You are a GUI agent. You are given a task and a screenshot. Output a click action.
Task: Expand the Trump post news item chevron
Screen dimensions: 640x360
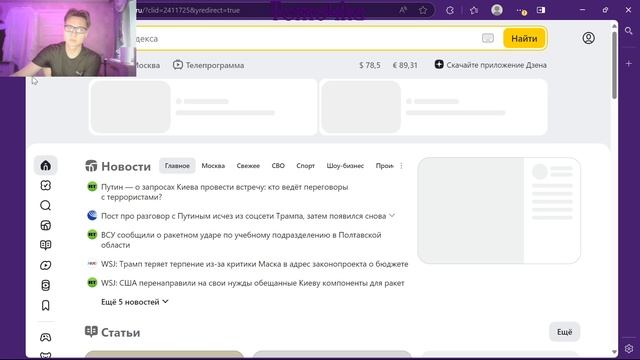392,216
